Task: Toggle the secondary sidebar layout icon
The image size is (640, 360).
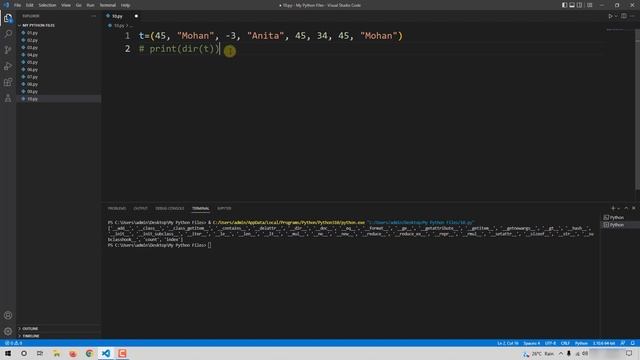Action: coord(579,5)
